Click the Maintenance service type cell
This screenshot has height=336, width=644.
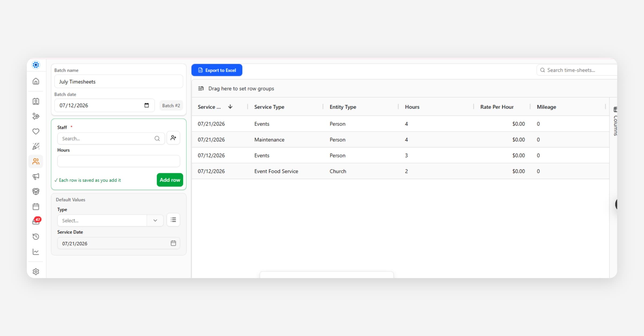(x=269, y=140)
